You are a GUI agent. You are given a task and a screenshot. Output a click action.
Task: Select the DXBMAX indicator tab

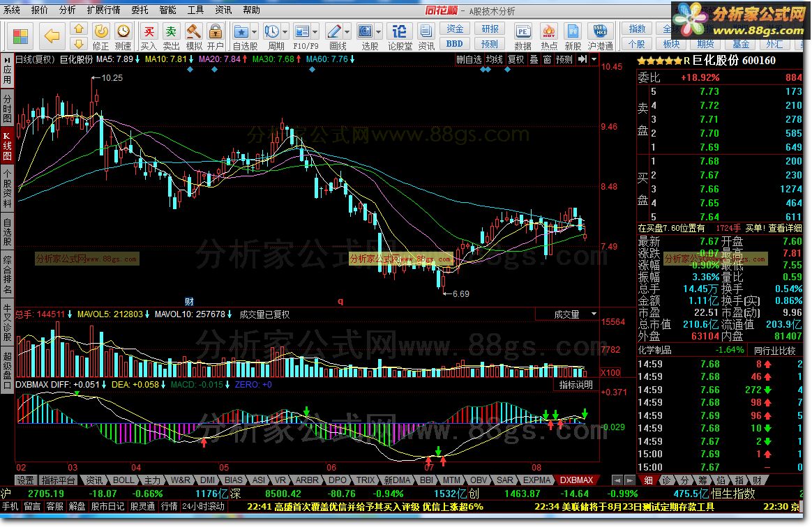pos(576,480)
